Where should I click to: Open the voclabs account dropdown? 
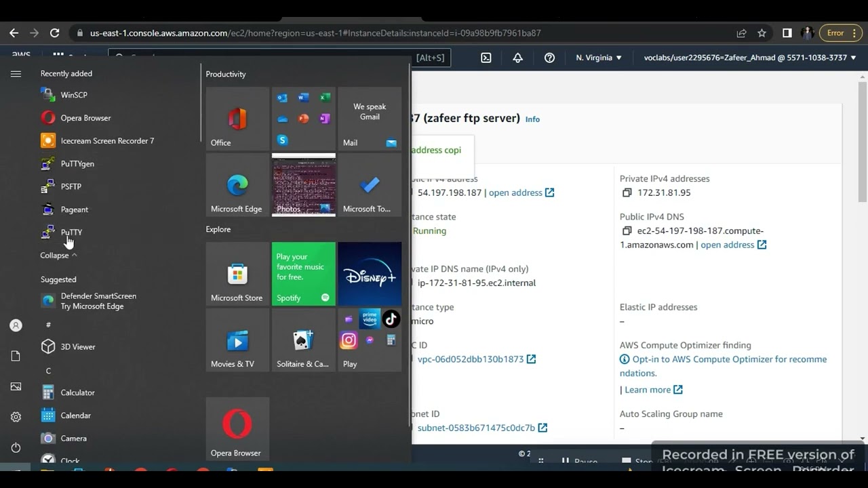pyautogui.click(x=750, y=58)
